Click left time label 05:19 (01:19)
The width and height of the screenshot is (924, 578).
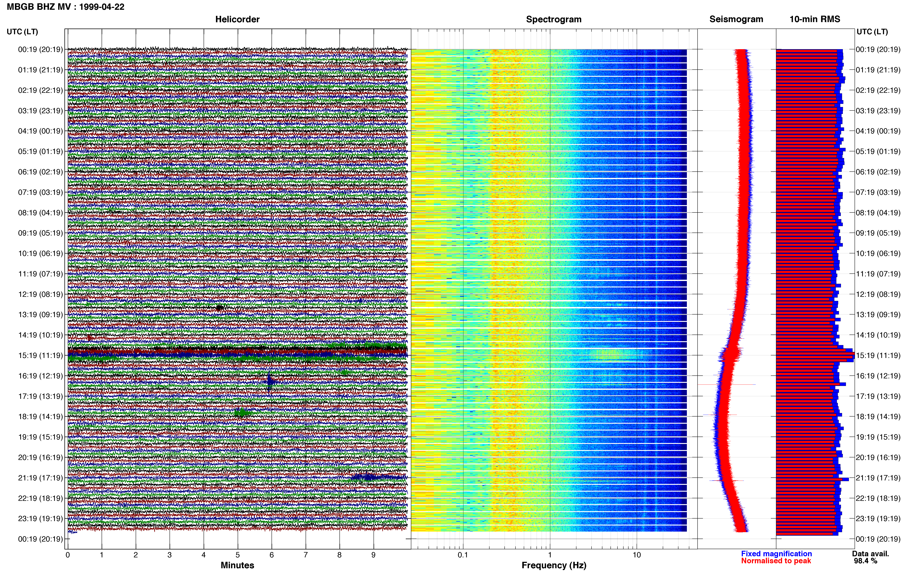point(41,151)
